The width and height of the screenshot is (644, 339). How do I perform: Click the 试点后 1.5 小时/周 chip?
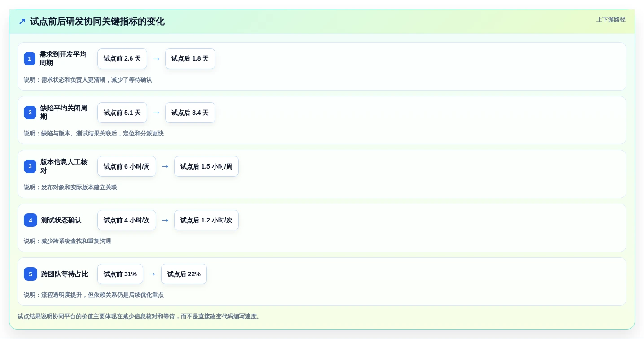coord(206,166)
